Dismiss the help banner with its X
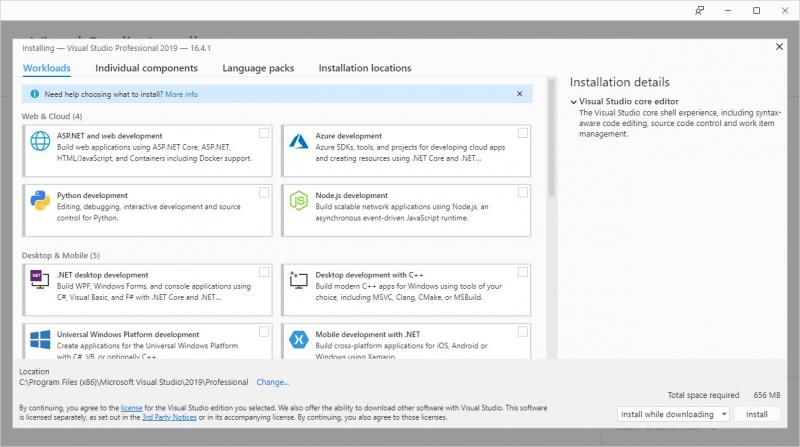This screenshot has height=447, width=800. (519, 94)
